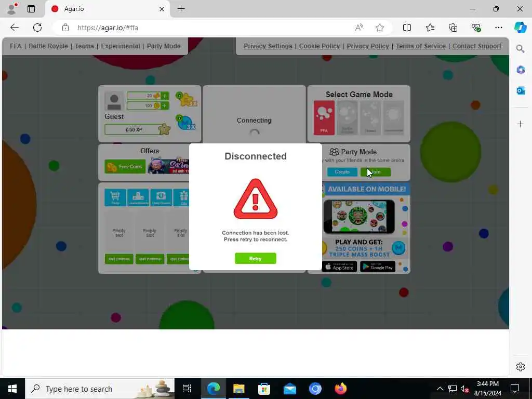Select the Agar.io browser tab
532x399 pixels.
click(108, 9)
